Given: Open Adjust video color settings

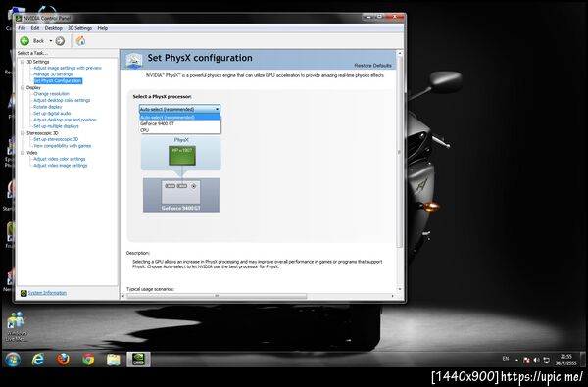Looking at the screenshot, I should click(59, 159).
